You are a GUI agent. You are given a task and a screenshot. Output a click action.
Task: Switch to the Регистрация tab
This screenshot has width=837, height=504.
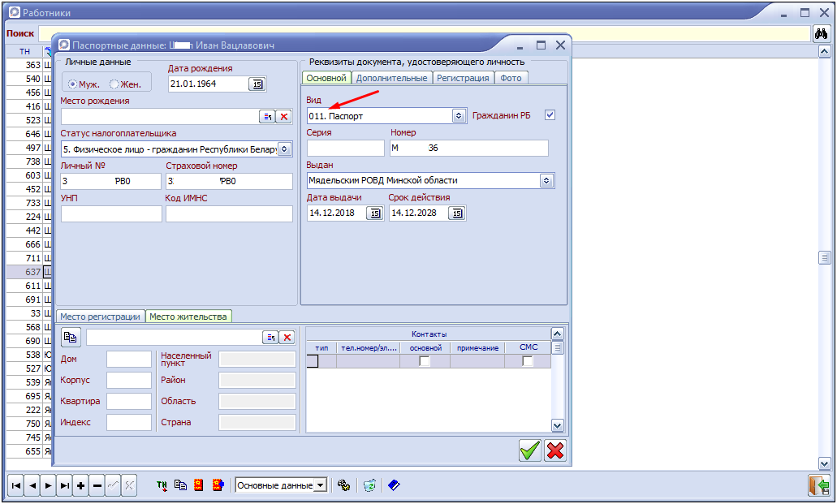[x=463, y=78]
